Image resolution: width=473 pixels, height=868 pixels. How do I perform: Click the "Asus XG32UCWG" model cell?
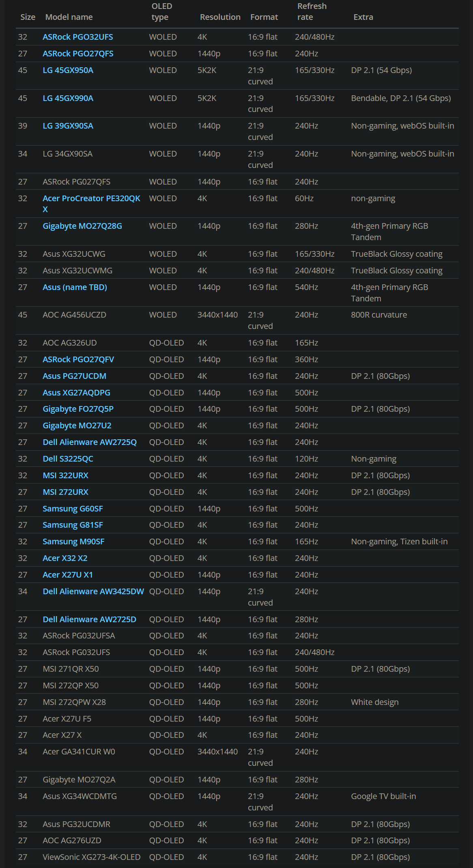(x=74, y=254)
